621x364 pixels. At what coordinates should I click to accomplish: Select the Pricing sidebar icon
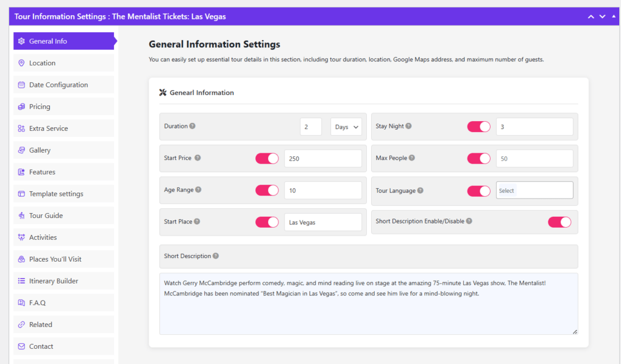22,106
